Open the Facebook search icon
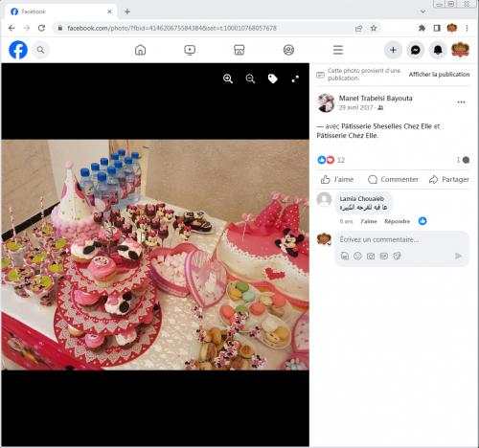The height and width of the screenshot is (448, 479). pyautogui.click(x=40, y=50)
